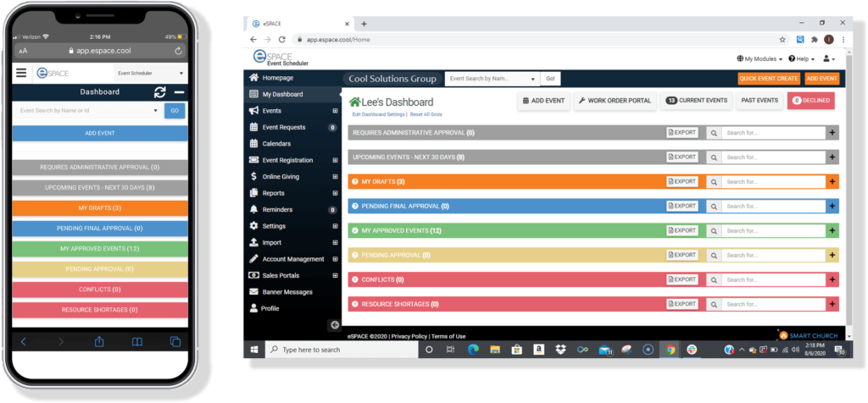868x403 pixels.
Task: Tap the mobile dashboard refresh icon
Action: (160, 92)
